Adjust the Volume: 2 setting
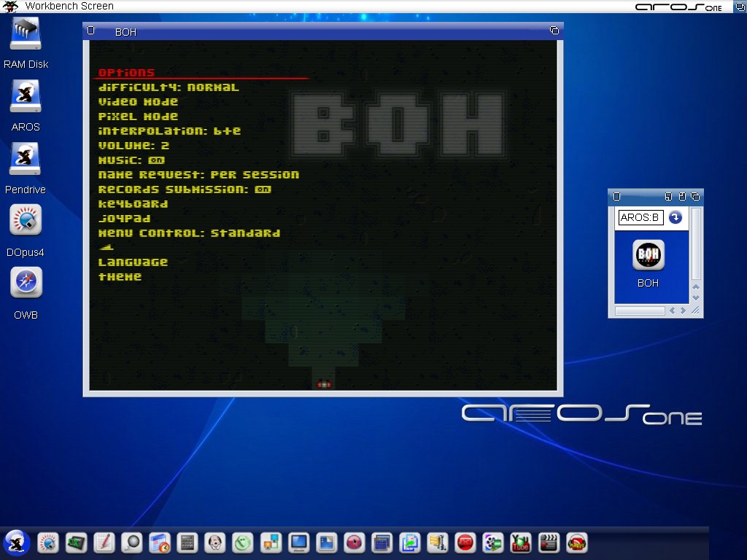The width and height of the screenshot is (747, 560). click(x=133, y=145)
